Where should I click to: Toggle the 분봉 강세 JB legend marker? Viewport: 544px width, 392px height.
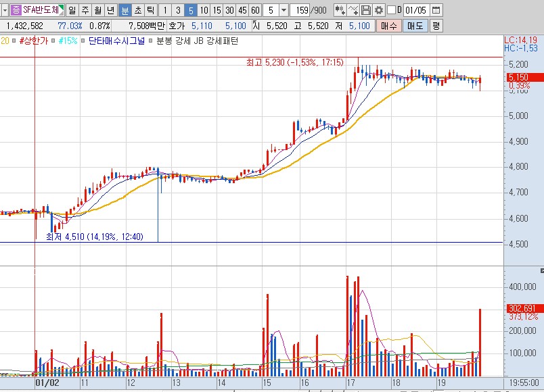[x=151, y=41]
